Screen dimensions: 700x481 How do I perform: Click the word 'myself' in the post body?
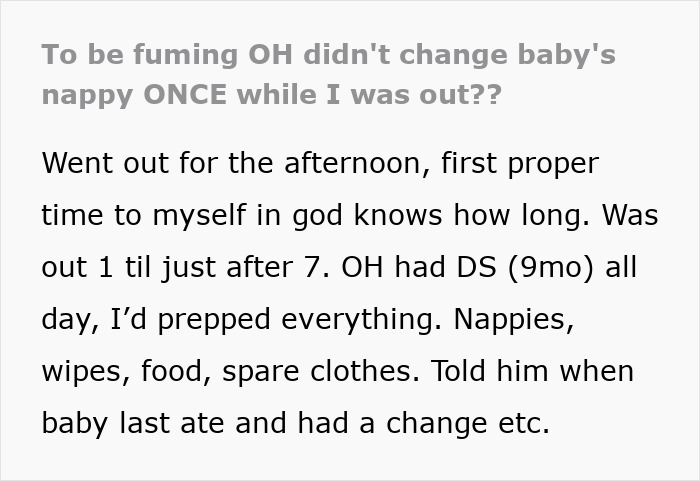tap(222, 215)
